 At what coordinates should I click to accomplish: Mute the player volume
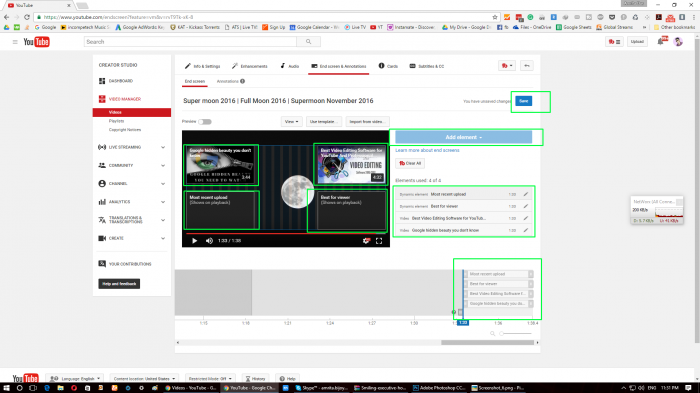point(209,241)
